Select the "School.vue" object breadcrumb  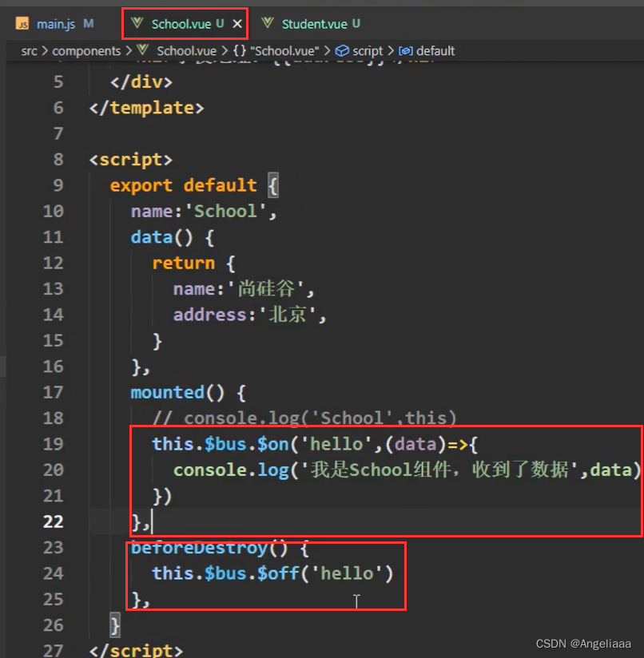tap(284, 51)
